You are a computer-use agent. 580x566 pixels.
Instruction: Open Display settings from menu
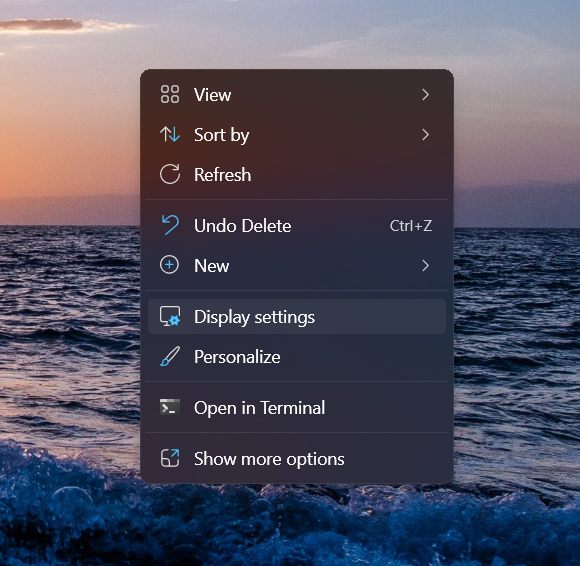click(297, 317)
